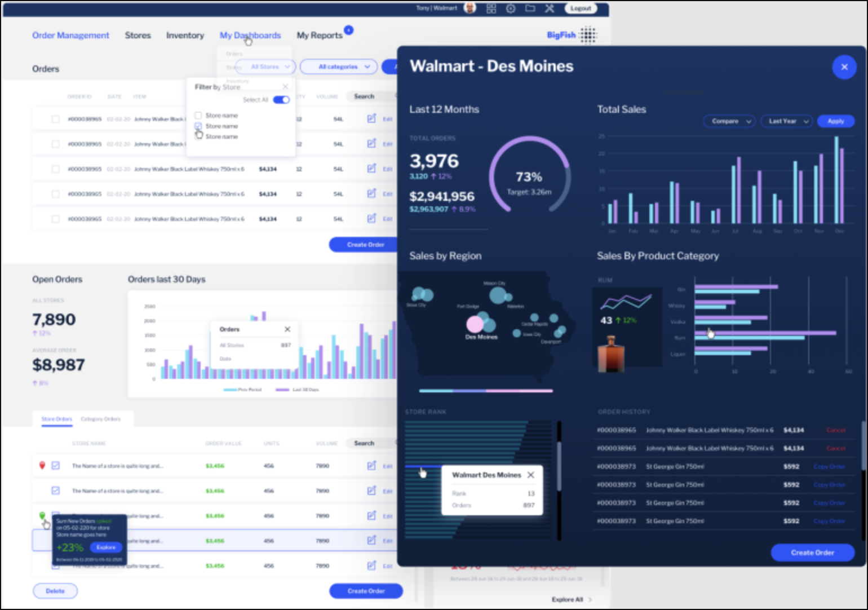Select the pink Des Moines bubble on map

pos(475,324)
